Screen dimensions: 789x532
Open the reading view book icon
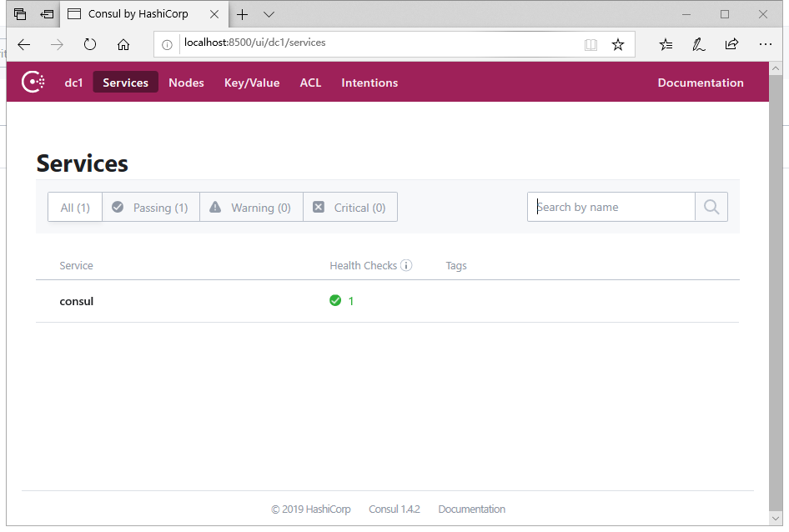point(590,45)
